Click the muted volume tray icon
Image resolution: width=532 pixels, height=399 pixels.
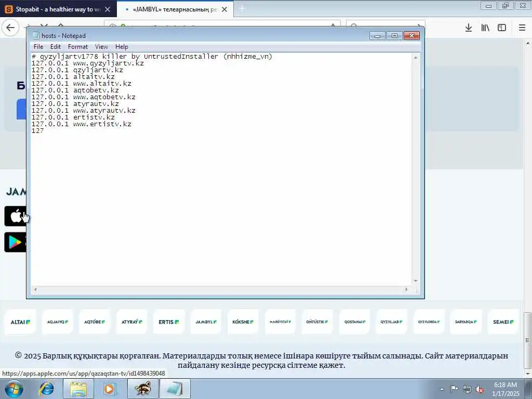tap(480, 390)
